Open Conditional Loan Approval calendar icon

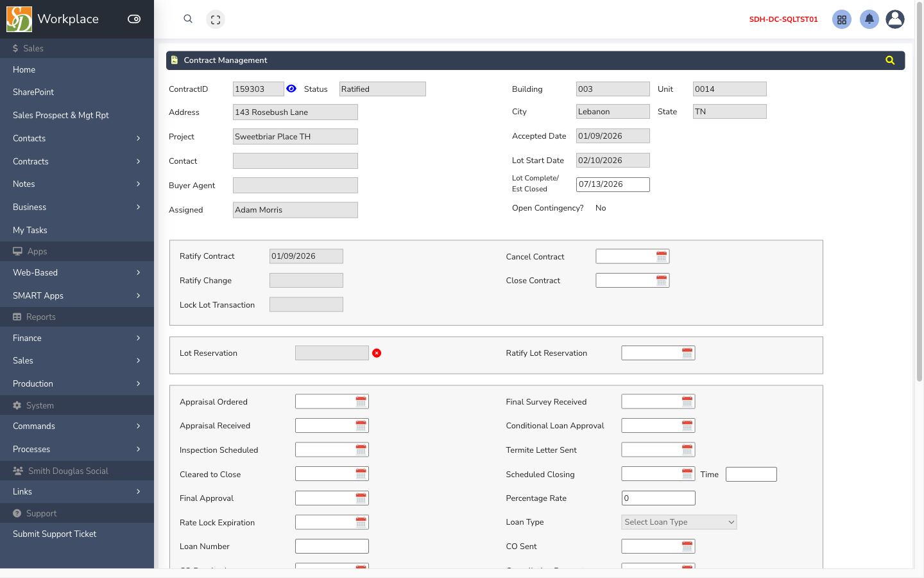687,426
